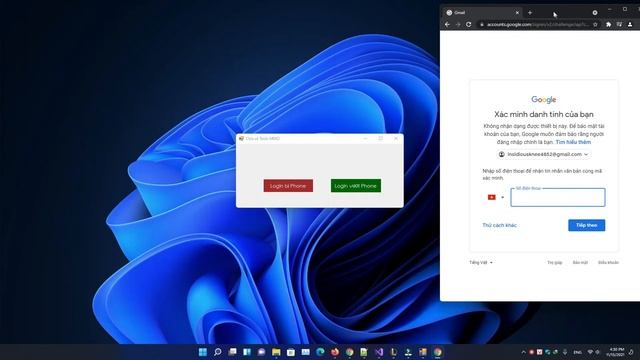Open taskbar Search
Screen dimensions: 640x360
218,352
